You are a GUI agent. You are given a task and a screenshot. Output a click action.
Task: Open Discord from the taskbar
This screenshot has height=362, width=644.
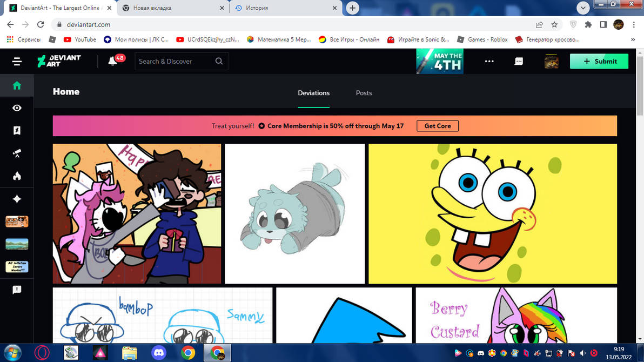pos(159,352)
